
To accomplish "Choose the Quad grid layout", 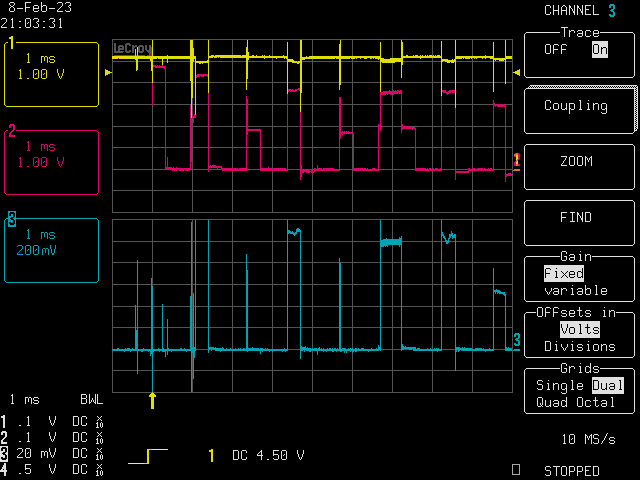I will (x=552, y=402).
